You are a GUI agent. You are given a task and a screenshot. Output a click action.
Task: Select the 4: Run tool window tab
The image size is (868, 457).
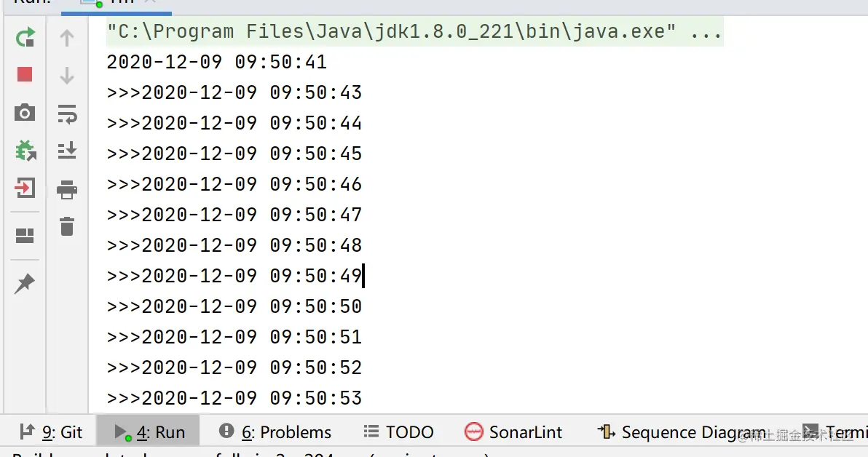(x=149, y=432)
